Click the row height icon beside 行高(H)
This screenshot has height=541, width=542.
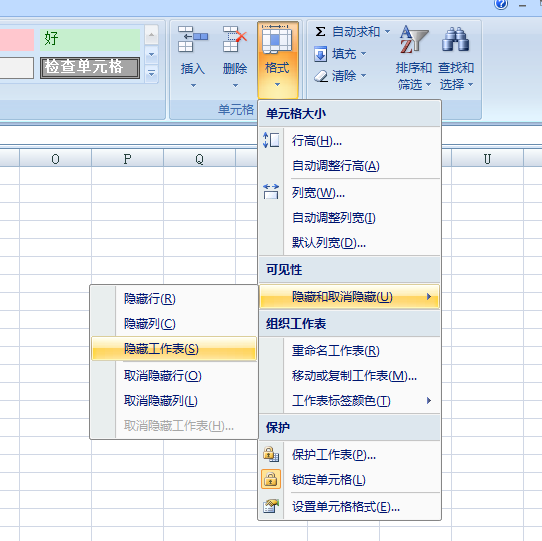point(271,140)
